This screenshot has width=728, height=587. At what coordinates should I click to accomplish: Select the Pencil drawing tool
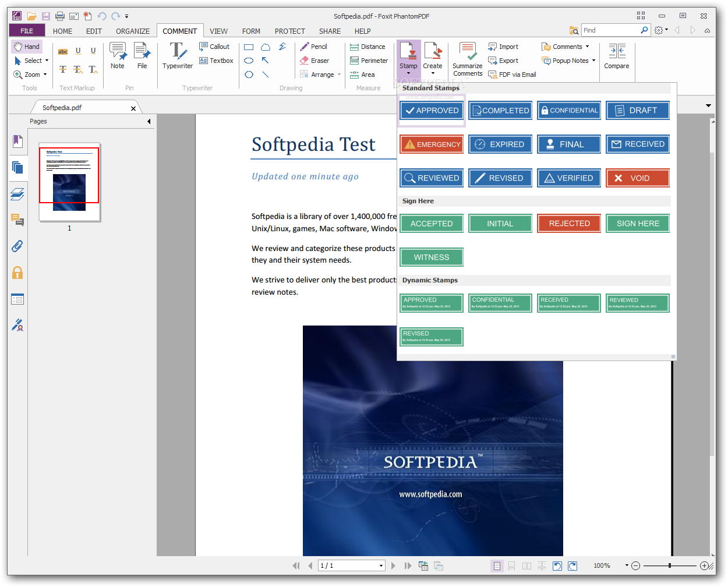pos(313,47)
